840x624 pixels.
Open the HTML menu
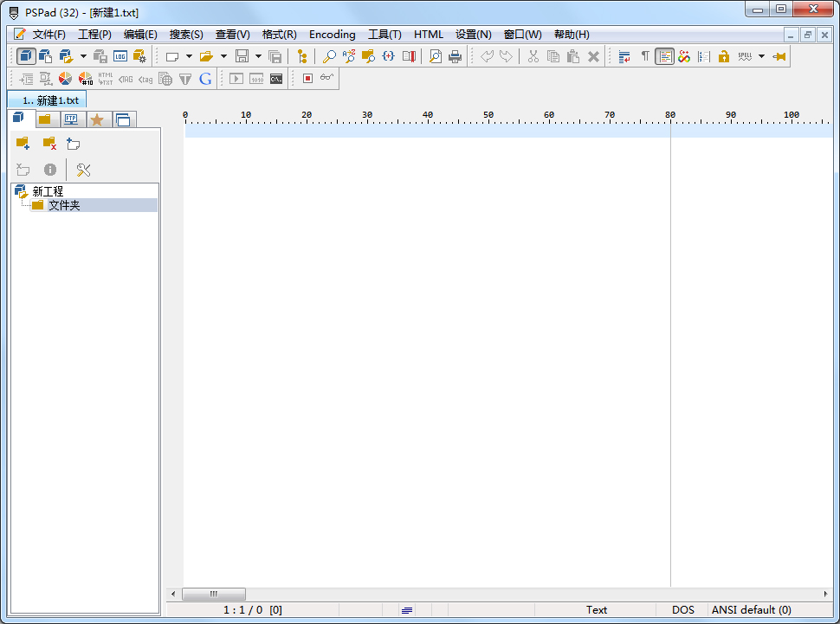[x=429, y=35]
